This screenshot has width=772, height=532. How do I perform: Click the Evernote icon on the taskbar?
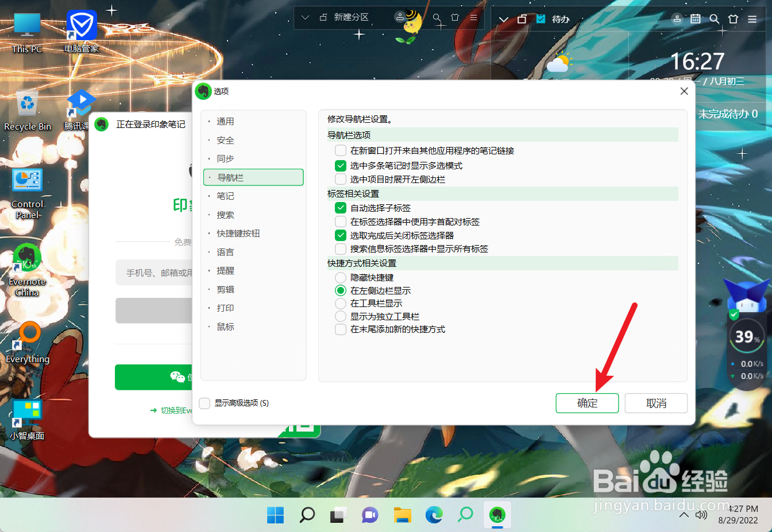(x=497, y=515)
